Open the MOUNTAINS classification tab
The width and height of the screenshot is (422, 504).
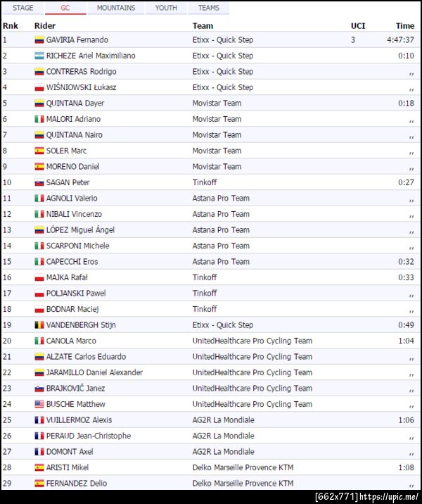coord(116,8)
